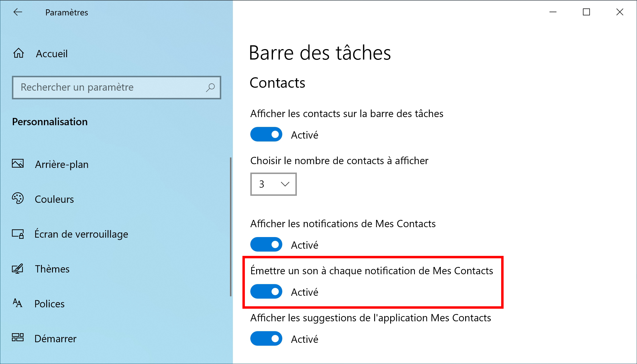The image size is (637, 364).
Task: Click the Couleurs palette icon
Action: (x=18, y=198)
